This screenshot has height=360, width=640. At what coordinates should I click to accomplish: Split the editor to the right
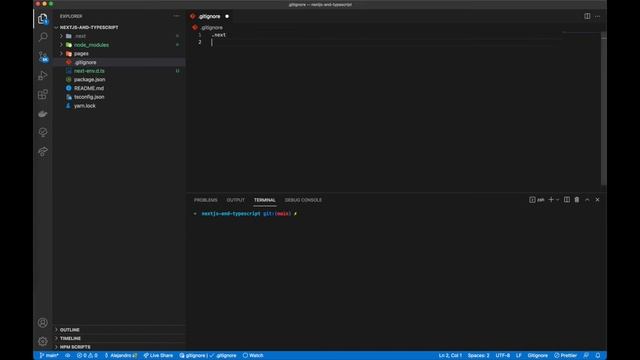point(587,16)
